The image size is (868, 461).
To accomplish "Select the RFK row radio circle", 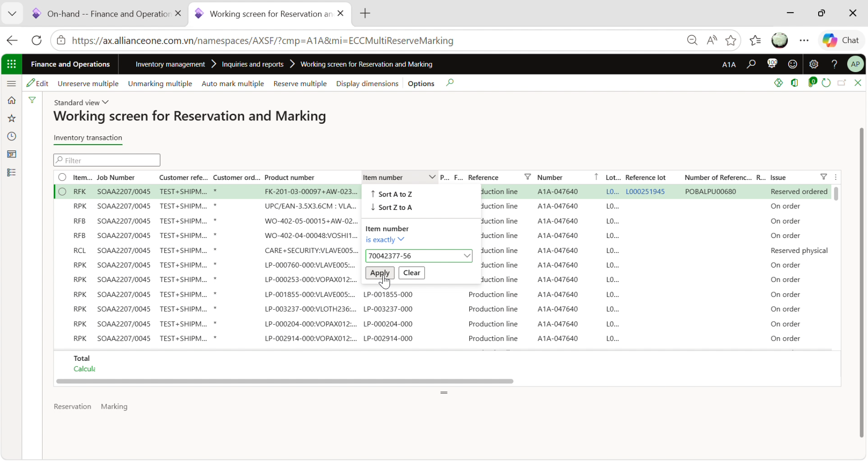I will coord(62,192).
